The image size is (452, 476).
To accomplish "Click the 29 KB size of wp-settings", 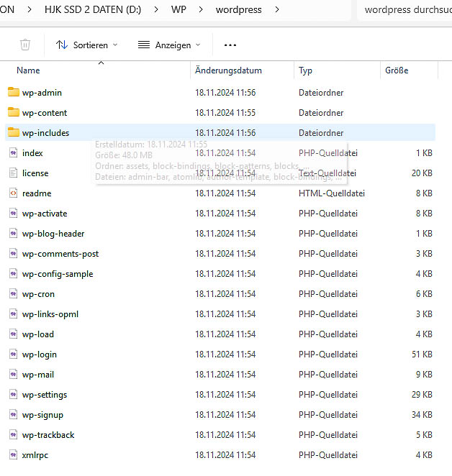I will [422, 395].
